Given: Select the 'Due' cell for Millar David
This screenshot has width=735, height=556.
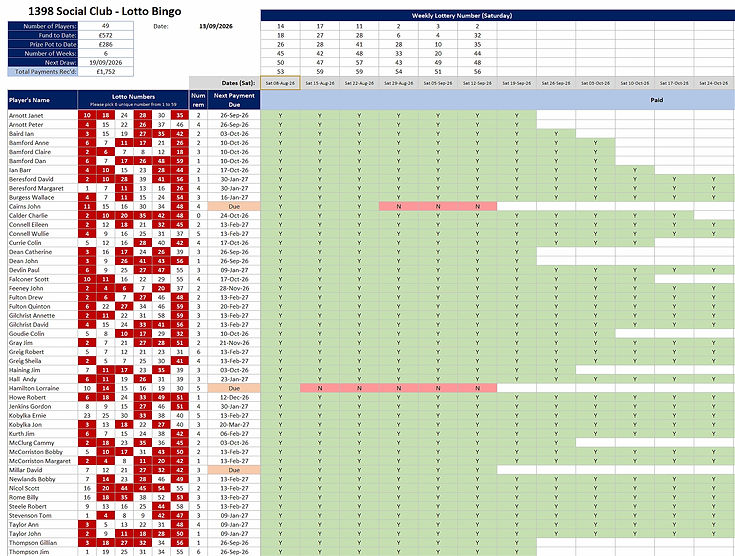Looking at the screenshot, I should (x=234, y=470).
